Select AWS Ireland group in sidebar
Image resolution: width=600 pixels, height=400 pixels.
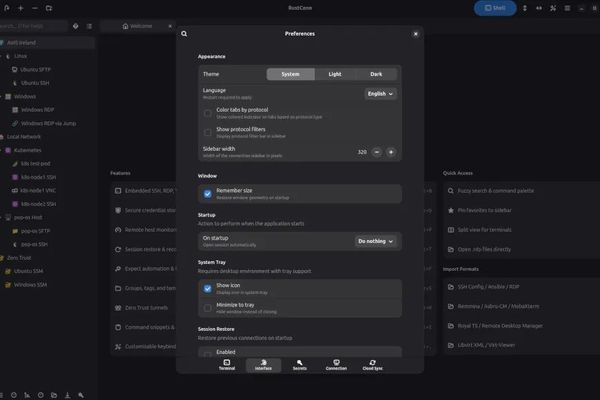pos(47,42)
